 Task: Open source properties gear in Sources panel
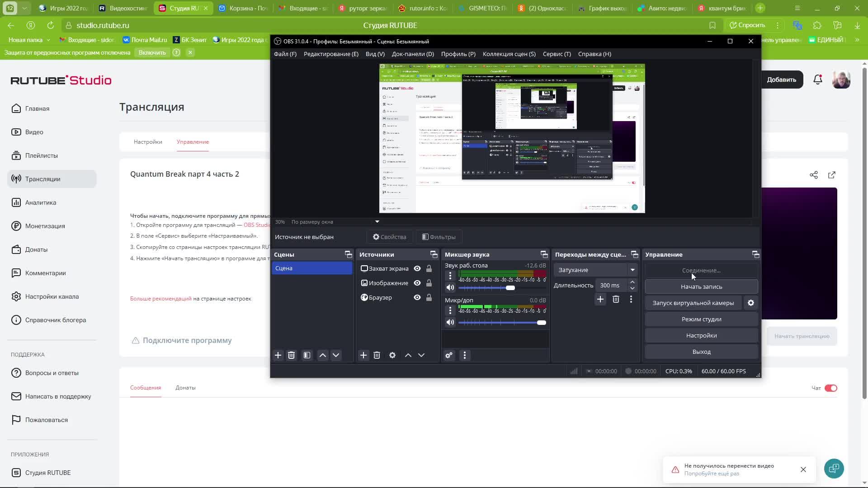392,355
